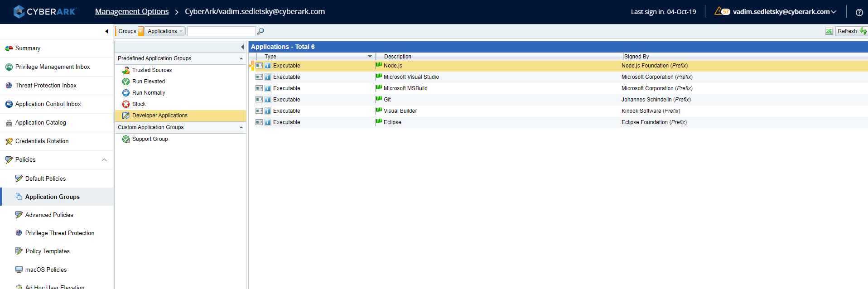Click the green flag icon beside Eclipse

pos(379,122)
